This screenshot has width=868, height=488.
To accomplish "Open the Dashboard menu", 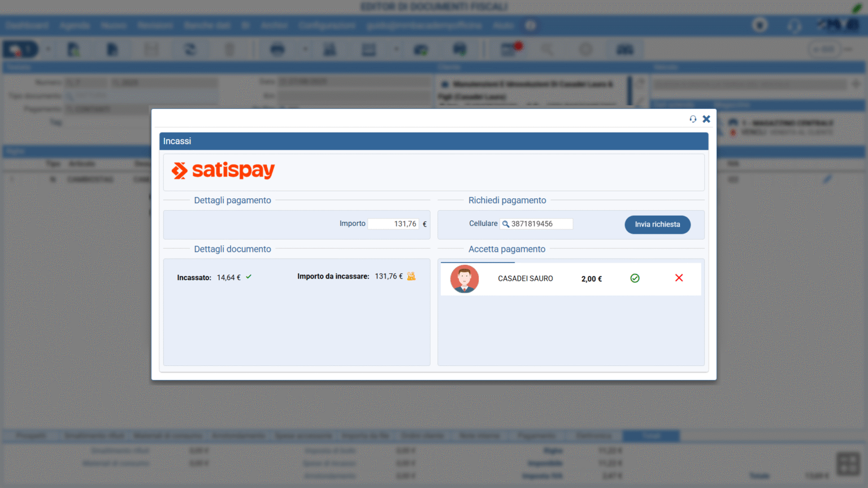I will click(x=27, y=25).
